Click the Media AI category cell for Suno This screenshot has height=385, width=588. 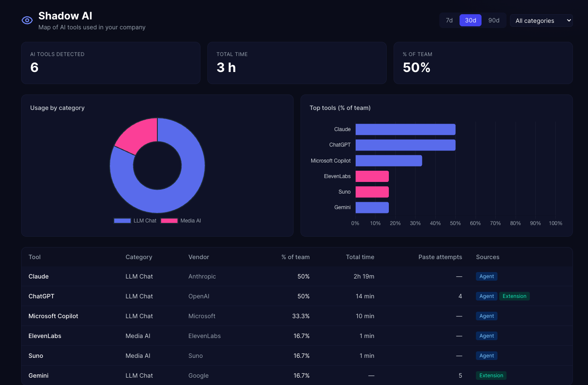(138, 356)
